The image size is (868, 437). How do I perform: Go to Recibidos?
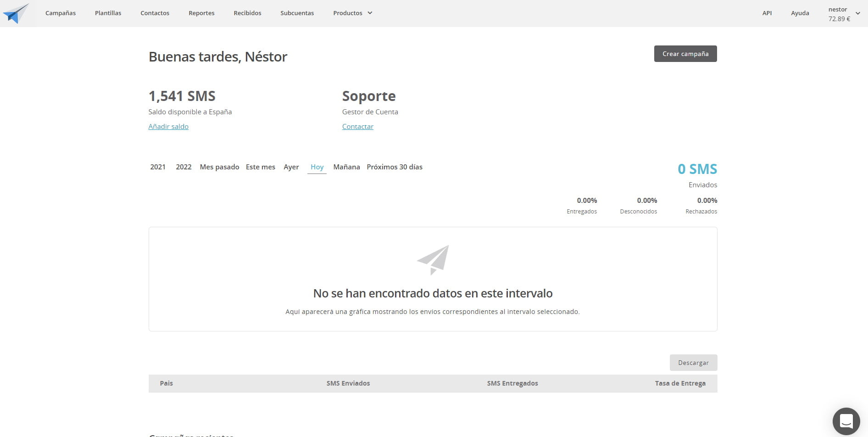247,13
